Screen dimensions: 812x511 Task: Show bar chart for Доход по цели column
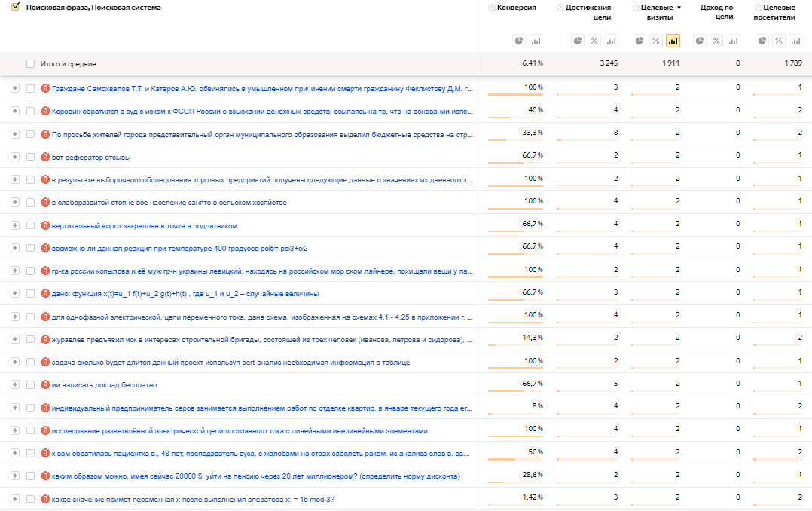pos(734,41)
